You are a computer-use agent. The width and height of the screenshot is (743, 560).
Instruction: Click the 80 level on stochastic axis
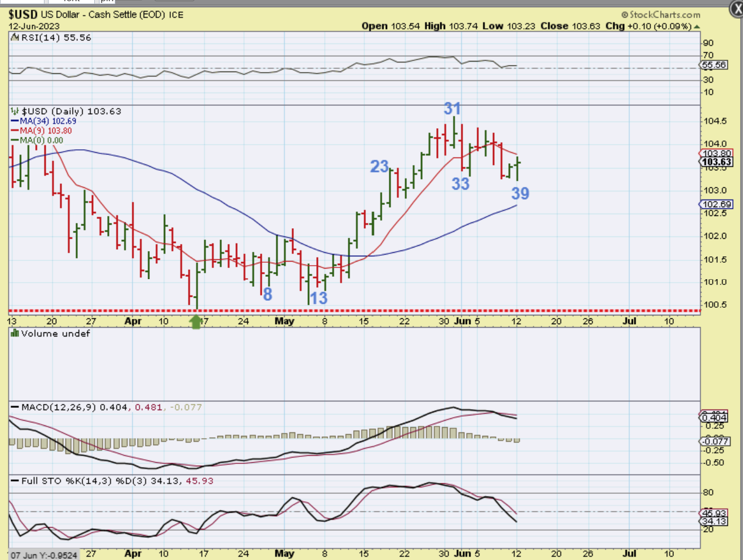click(708, 493)
